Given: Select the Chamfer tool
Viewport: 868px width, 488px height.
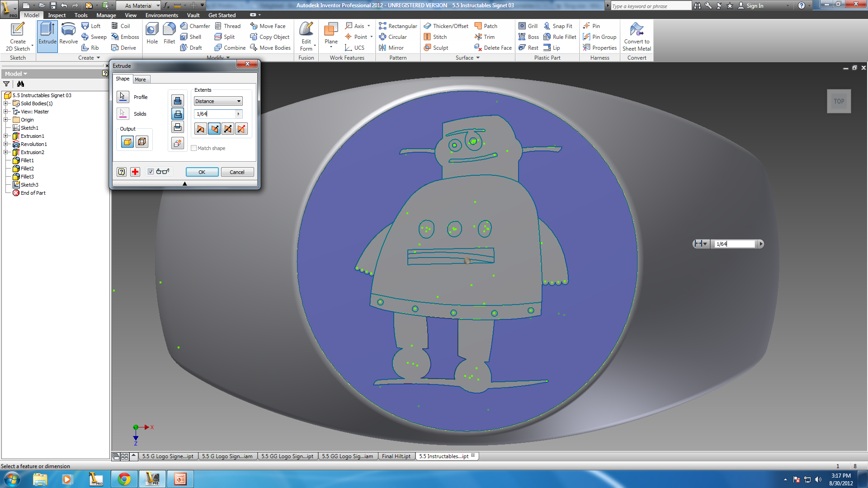Looking at the screenshot, I should tap(195, 26).
